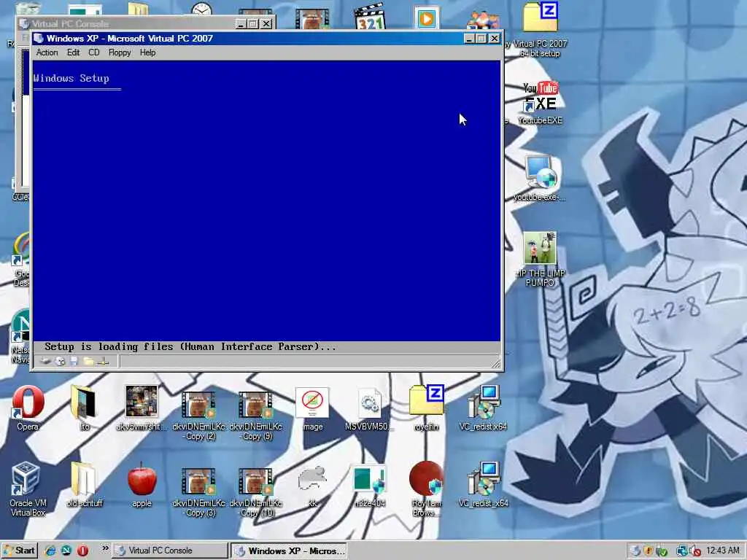Open the Action menu in Virtual PC

pos(47,52)
